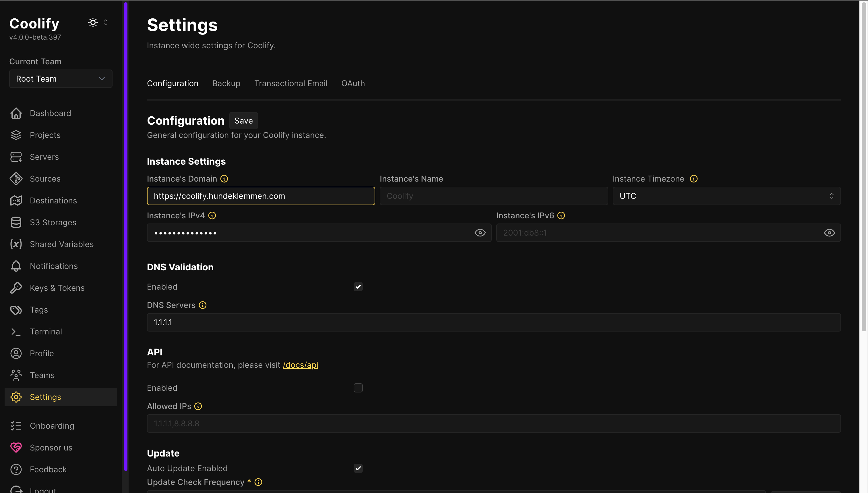Screen dimensions: 868x493
Task: Open Keys & Tokens key icon
Action: [16, 288]
